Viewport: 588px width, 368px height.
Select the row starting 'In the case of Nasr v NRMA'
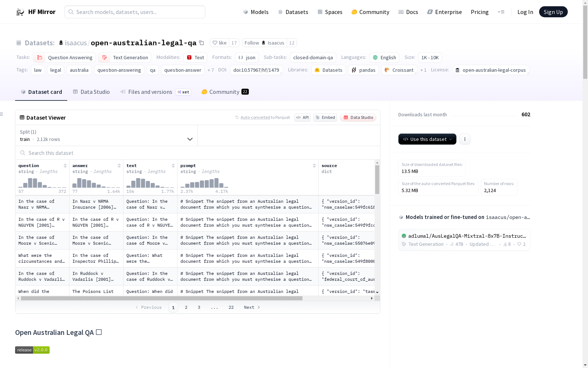pyautogui.click(x=195, y=204)
